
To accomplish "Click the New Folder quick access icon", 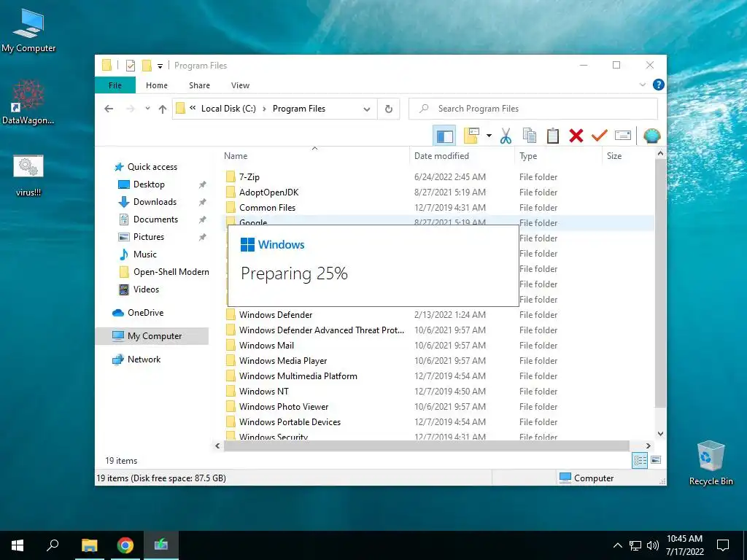I will [147, 66].
